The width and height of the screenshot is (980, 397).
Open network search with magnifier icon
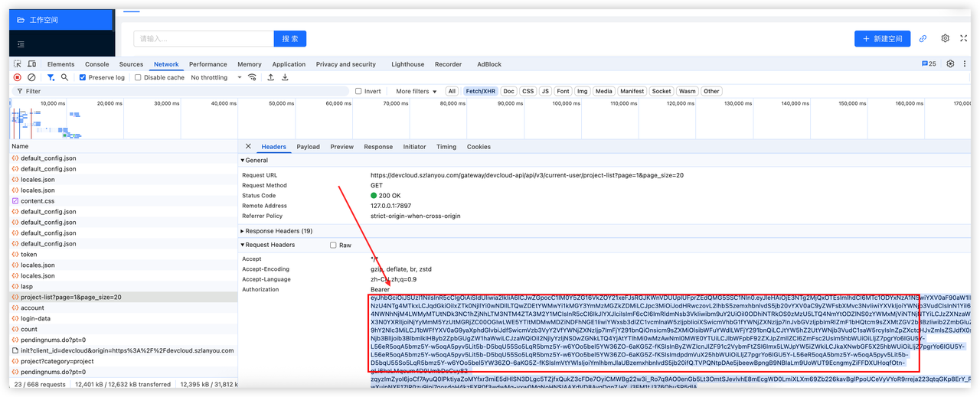(64, 77)
